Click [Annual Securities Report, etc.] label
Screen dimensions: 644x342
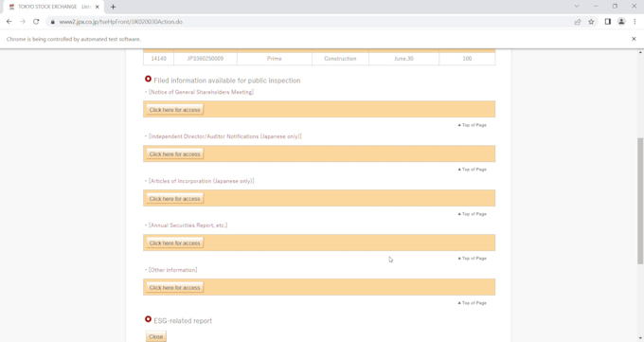tap(188, 225)
